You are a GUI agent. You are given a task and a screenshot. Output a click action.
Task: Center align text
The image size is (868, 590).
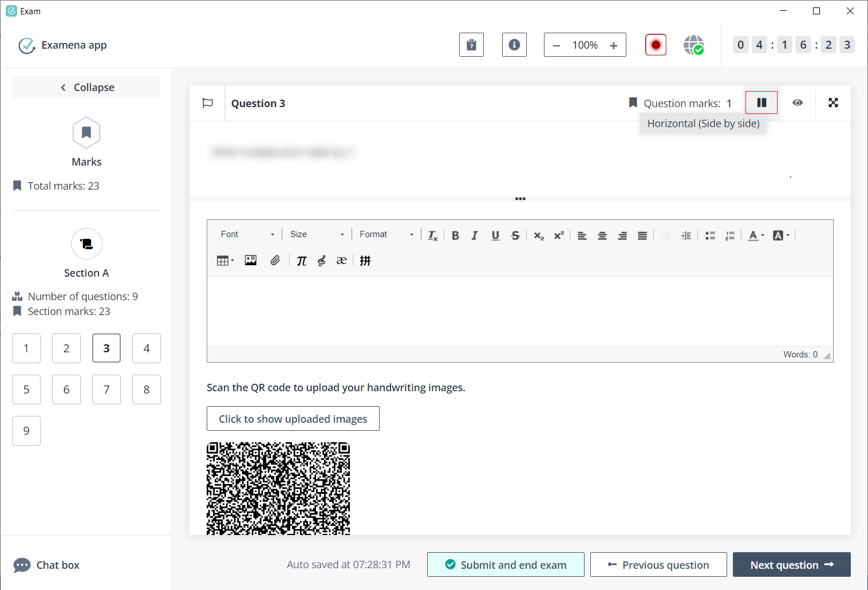[x=602, y=235]
